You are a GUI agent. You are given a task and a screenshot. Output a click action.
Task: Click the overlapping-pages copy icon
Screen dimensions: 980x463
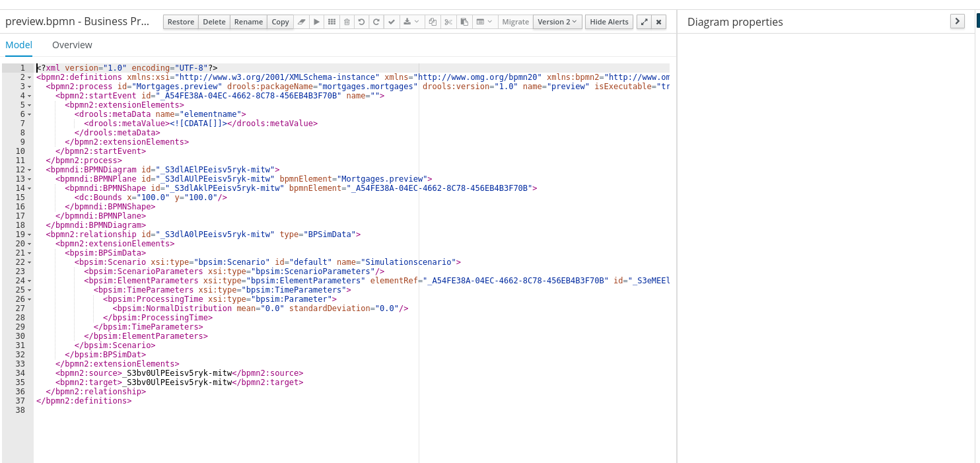pos(433,22)
